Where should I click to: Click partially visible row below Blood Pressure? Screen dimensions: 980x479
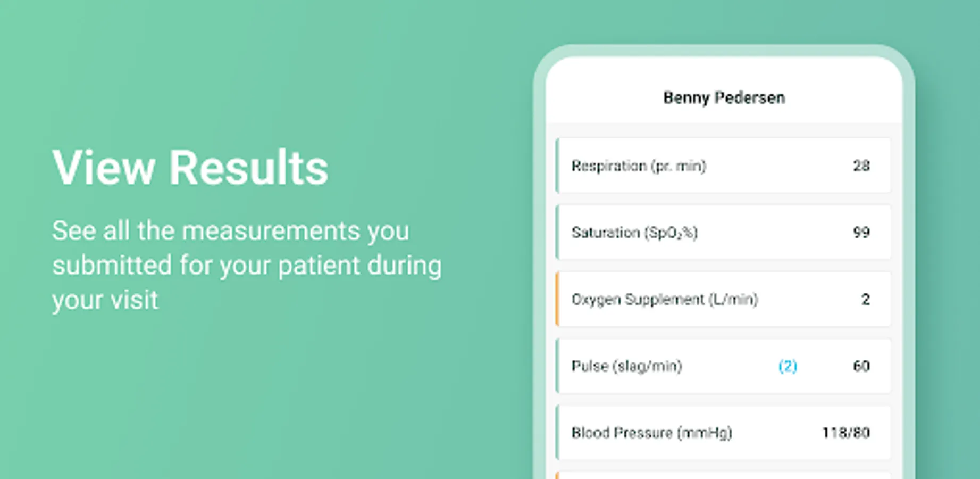point(723,475)
